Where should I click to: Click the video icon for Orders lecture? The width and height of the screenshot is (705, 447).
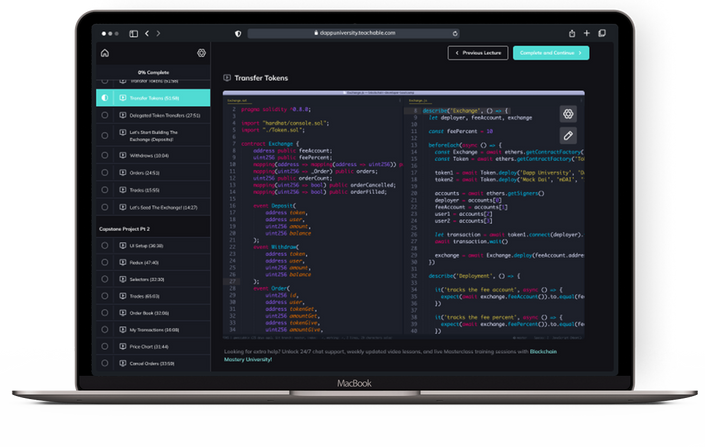click(122, 173)
